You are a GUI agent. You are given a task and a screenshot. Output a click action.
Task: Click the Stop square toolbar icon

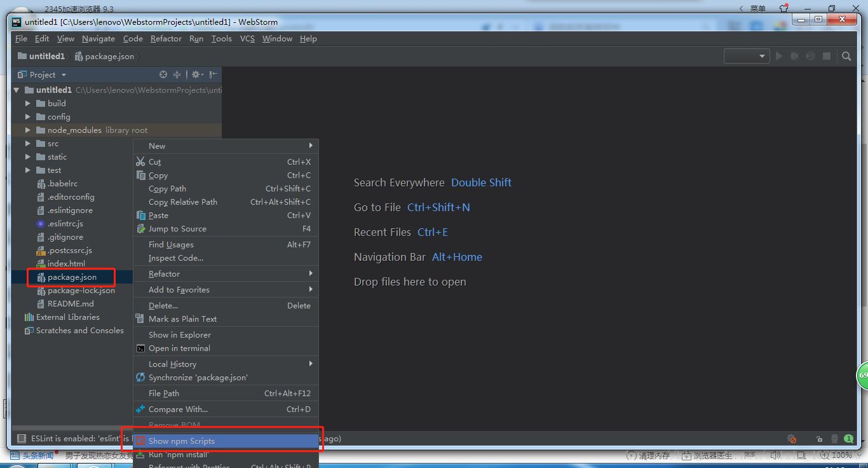[x=827, y=56]
